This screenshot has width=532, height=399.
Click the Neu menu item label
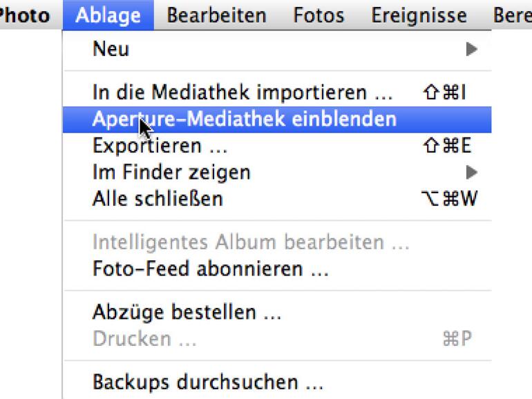(x=111, y=49)
